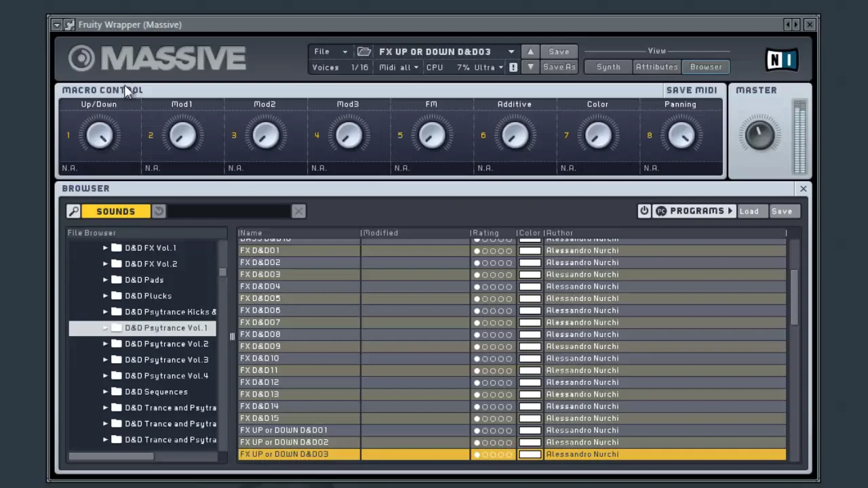The height and width of the screenshot is (488, 868).
Task: Set fifth rating dot for FX D&D12
Action: tap(509, 382)
